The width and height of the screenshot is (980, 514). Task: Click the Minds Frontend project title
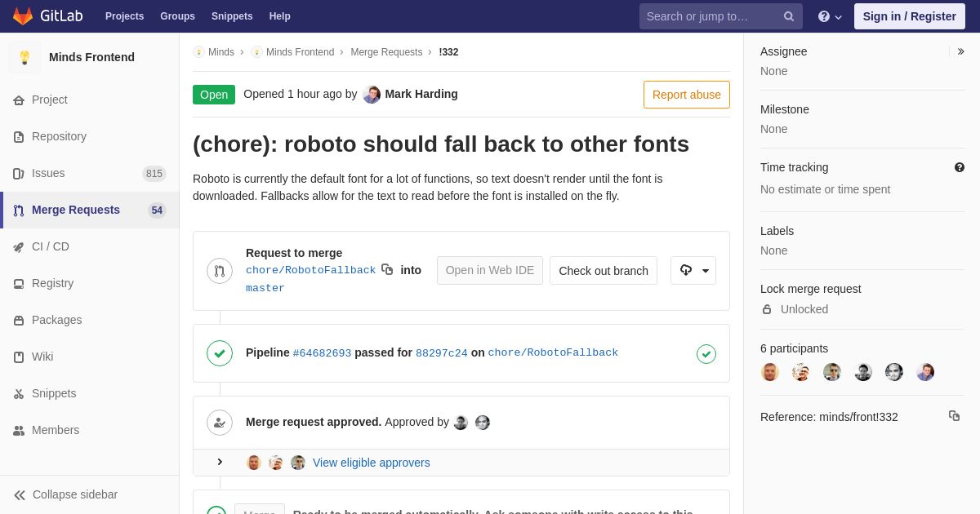tap(91, 57)
